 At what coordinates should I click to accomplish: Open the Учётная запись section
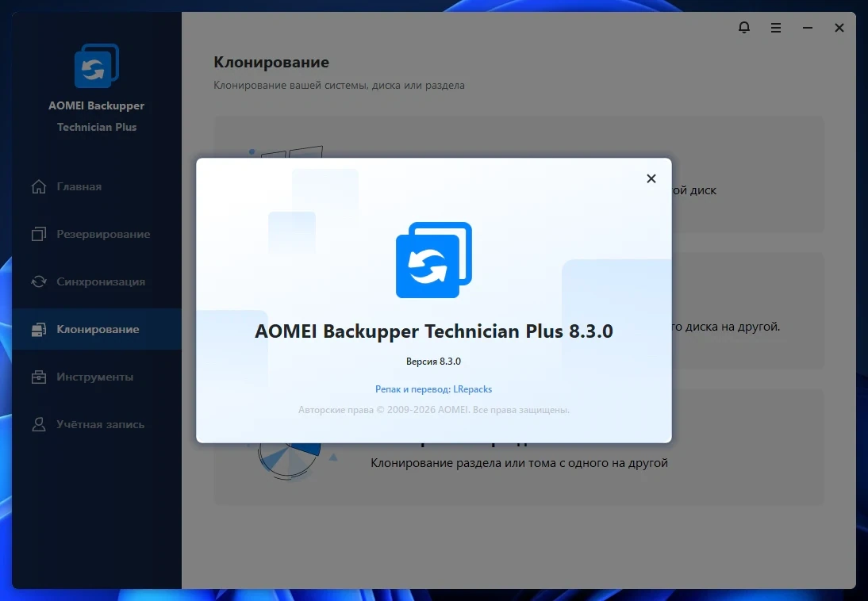pyautogui.click(x=97, y=424)
